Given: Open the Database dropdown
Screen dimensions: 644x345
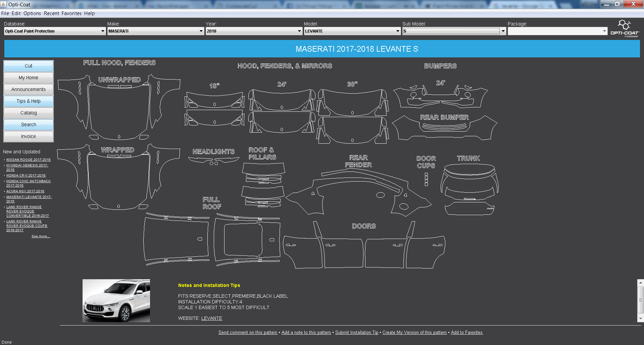Looking at the screenshot, I should [x=55, y=31].
